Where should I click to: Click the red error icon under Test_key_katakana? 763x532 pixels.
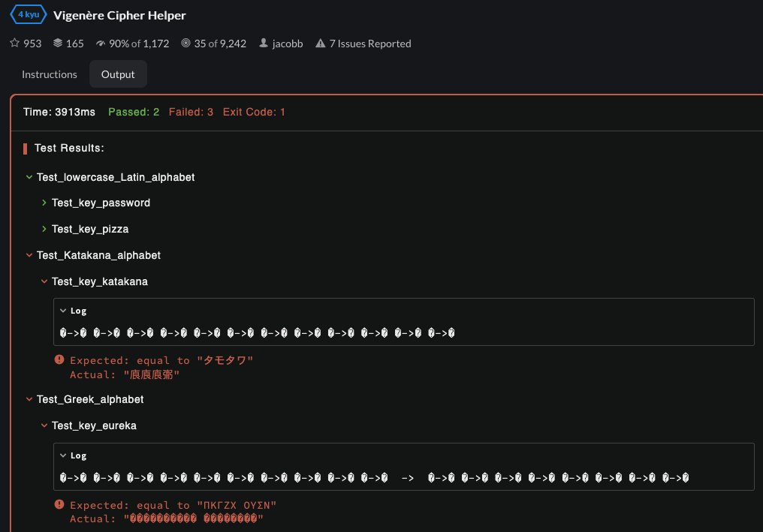pos(59,360)
